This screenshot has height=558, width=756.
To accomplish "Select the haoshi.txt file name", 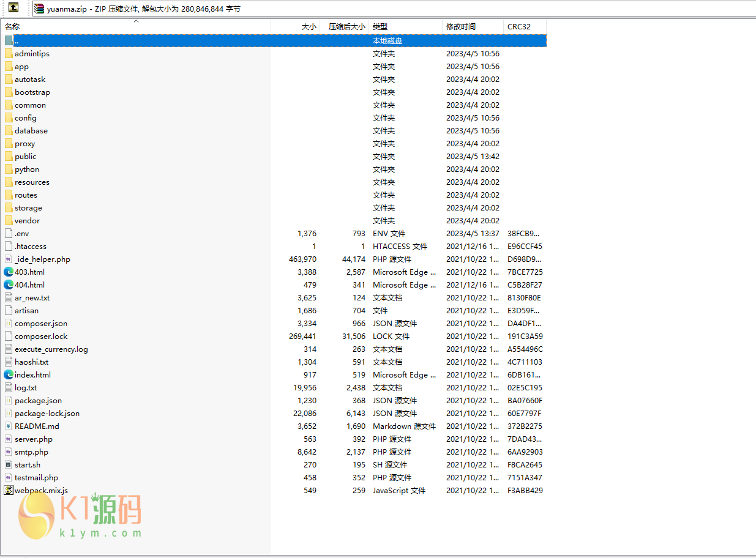I will click(x=32, y=362).
